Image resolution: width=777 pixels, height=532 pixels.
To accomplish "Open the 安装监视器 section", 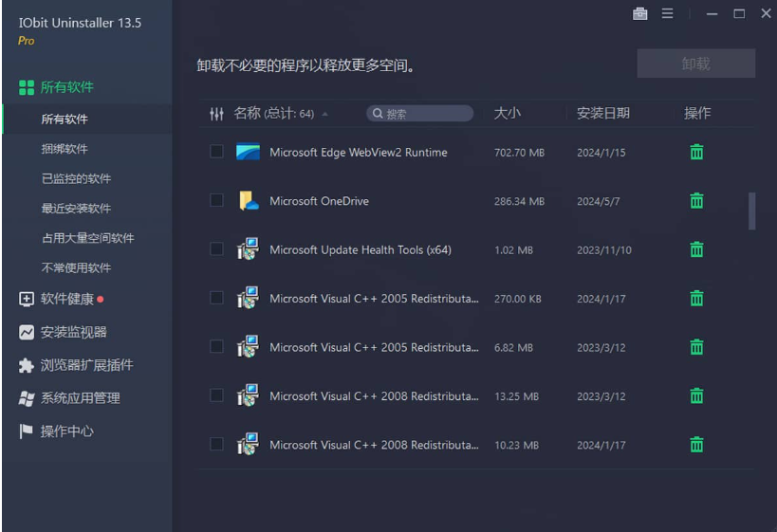I will [x=73, y=332].
